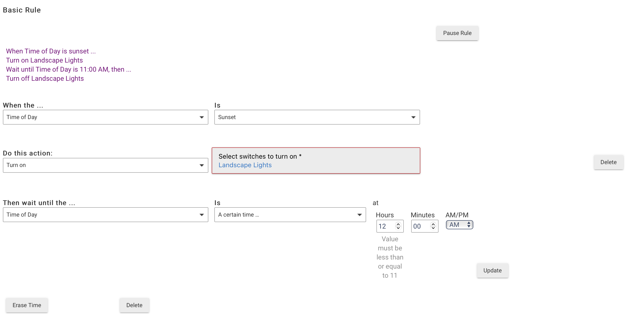Decrease the Hours value with down arrow

(x=398, y=228)
